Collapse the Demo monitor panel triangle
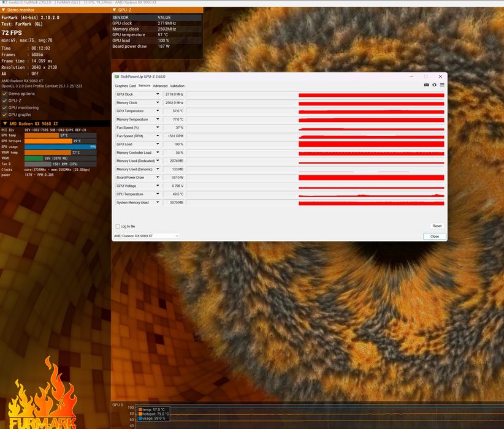504x429 pixels. [4, 10]
